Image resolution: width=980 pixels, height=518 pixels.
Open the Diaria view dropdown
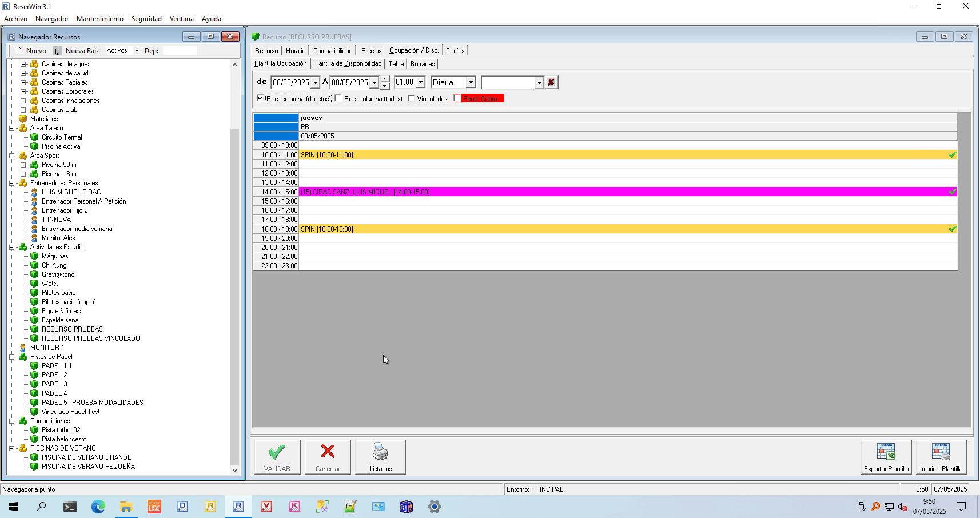coord(471,83)
